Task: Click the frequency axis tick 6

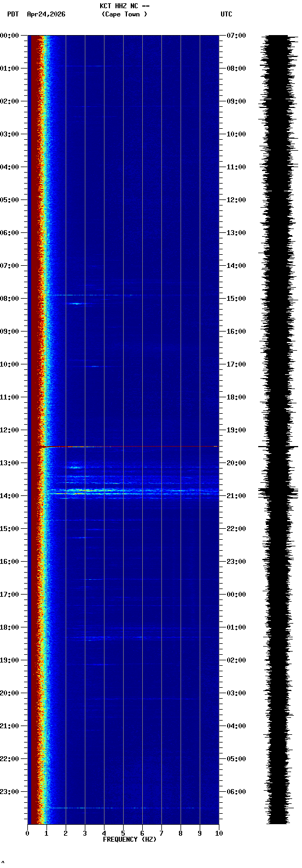Action: [142, 833]
